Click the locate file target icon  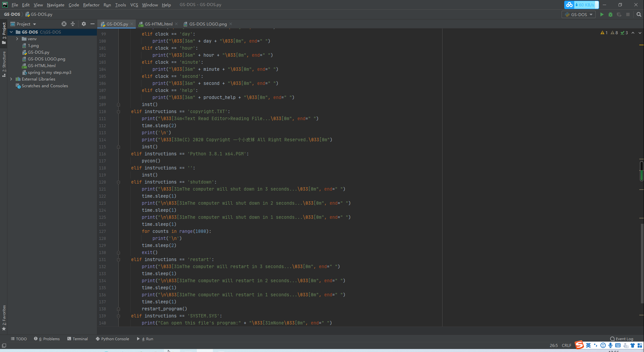64,24
